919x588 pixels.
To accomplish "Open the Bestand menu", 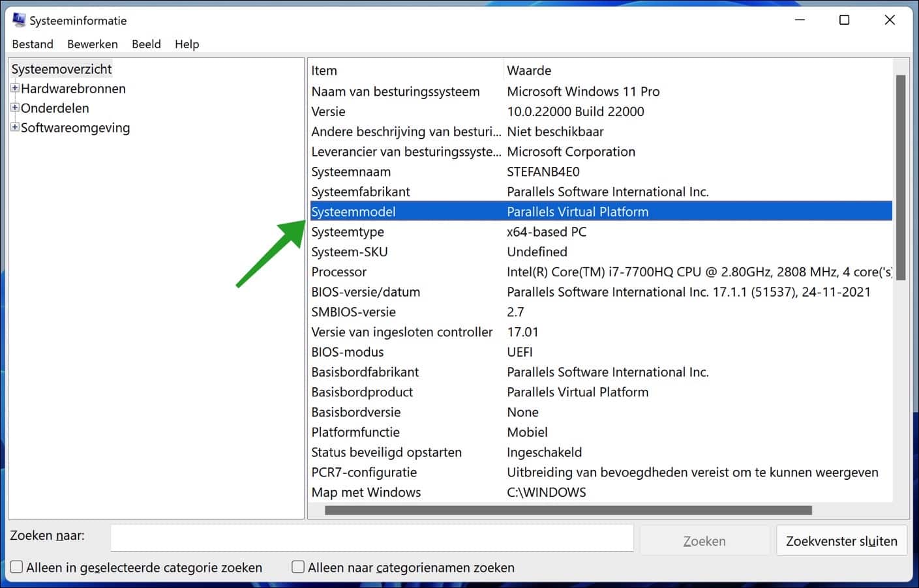I will coord(32,44).
